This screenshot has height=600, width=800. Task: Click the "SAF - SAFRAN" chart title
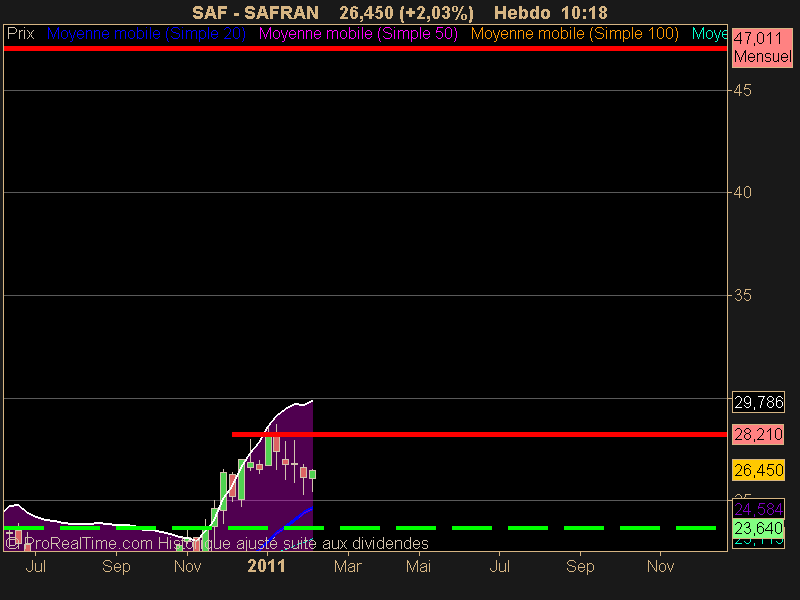(x=255, y=13)
